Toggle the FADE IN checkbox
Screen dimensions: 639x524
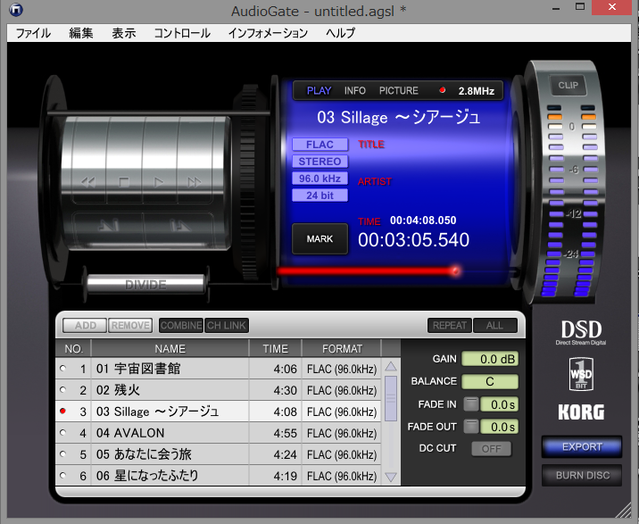471,404
